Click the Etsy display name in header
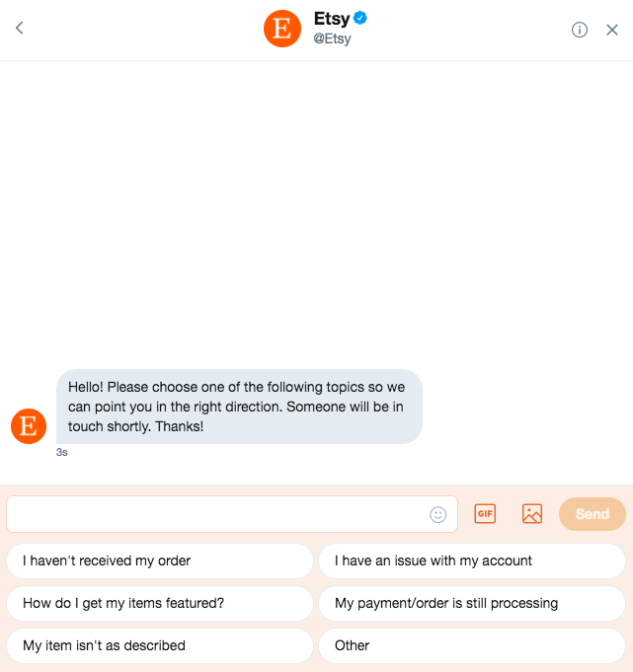This screenshot has width=633, height=672. 332,19
